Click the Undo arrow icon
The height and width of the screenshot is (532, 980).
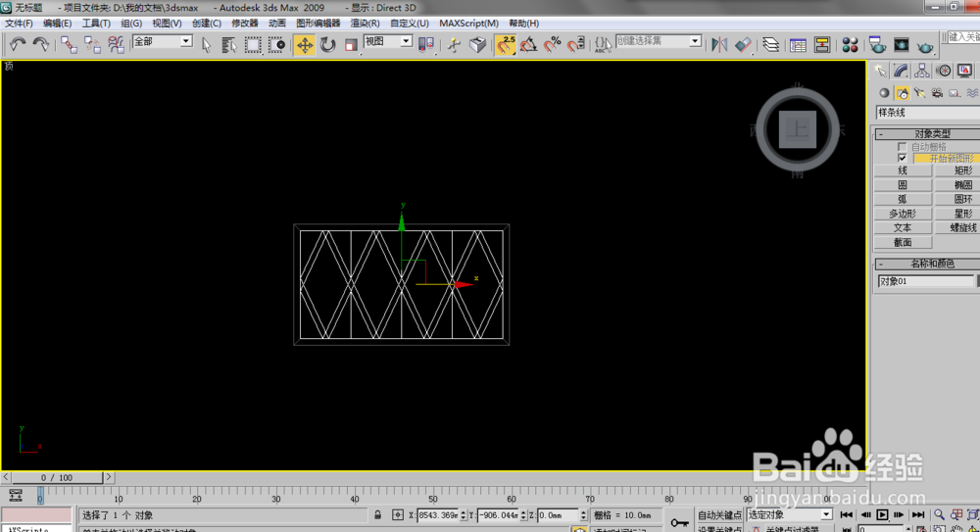pos(17,44)
